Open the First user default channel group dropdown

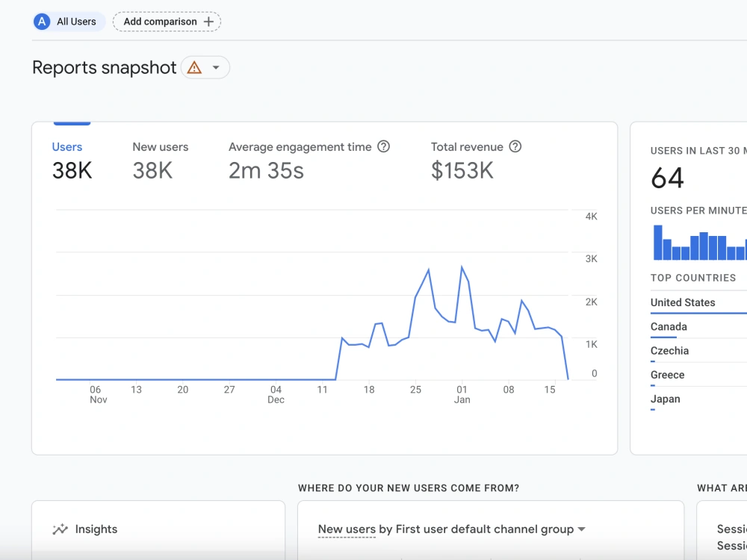pos(581,529)
